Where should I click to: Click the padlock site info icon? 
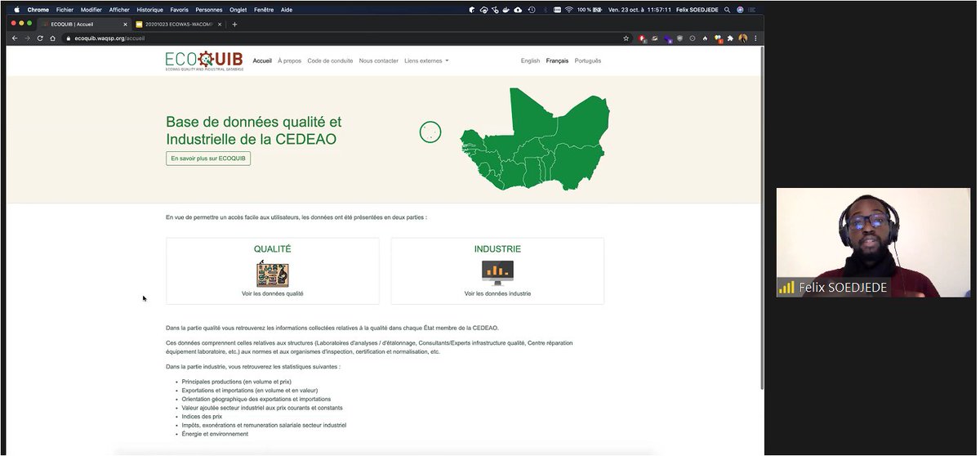(x=69, y=38)
